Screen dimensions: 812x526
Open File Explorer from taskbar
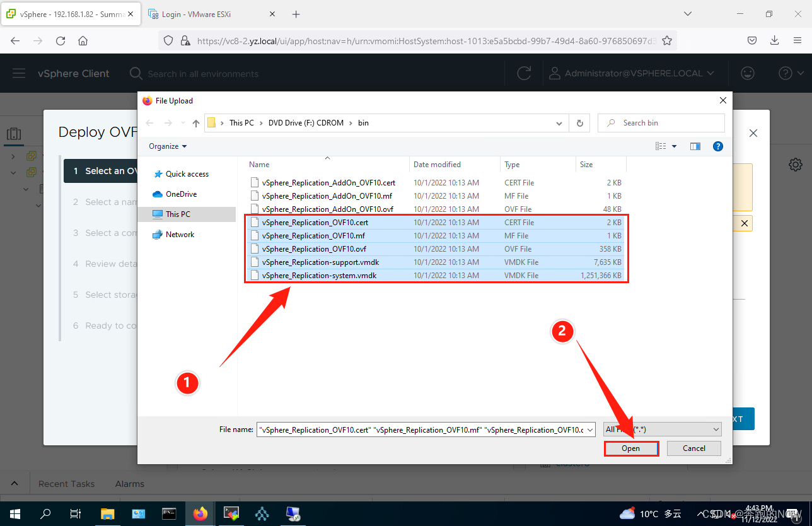107,513
